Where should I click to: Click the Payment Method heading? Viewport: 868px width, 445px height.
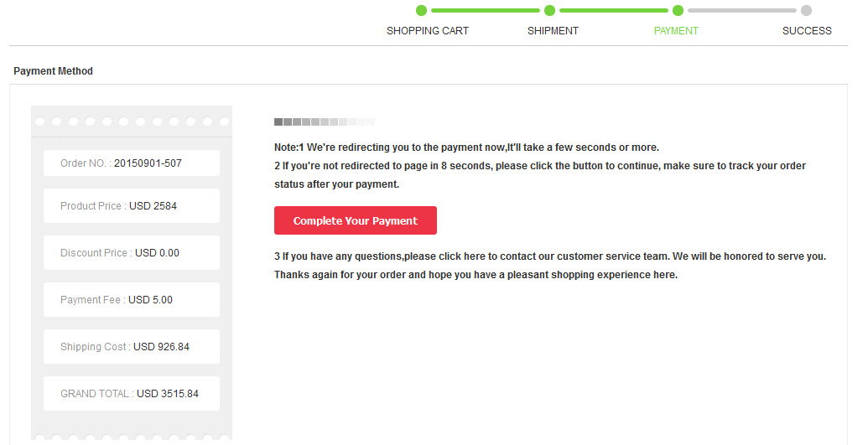(x=53, y=71)
